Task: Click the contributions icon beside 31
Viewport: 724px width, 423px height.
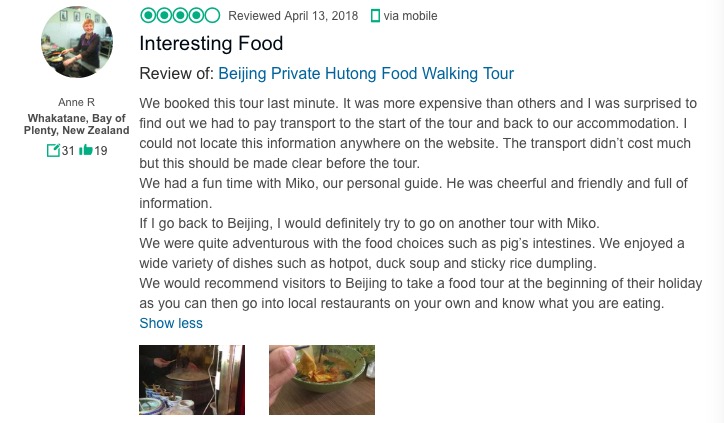Action: pyautogui.click(x=53, y=151)
